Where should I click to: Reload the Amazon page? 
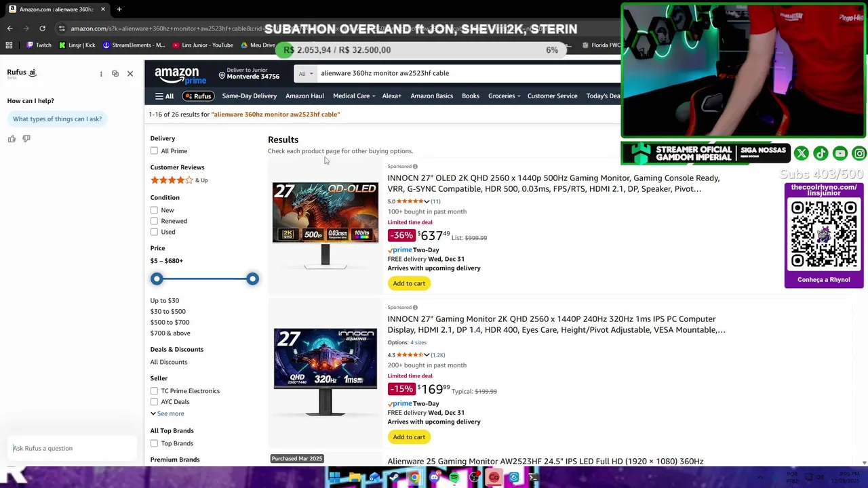pyautogui.click(x=42, y=28)
